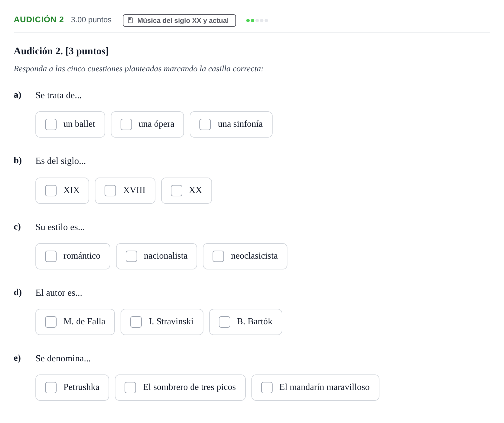Click question text 'Se denomina...'
Screen dimensions: 504x423
[63, 358]
